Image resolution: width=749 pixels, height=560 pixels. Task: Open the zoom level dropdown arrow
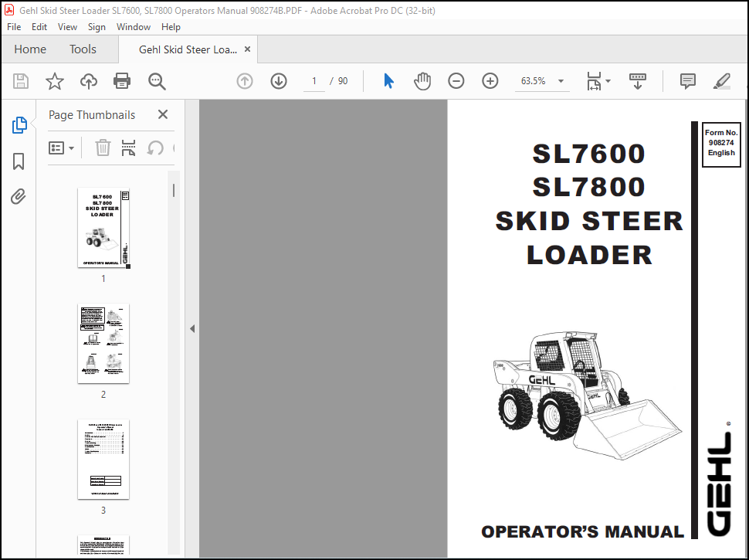(x=561, y=81)
